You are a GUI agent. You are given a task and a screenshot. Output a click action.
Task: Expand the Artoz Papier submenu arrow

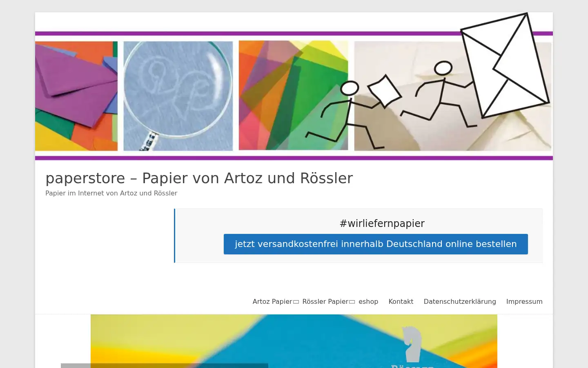296,302
